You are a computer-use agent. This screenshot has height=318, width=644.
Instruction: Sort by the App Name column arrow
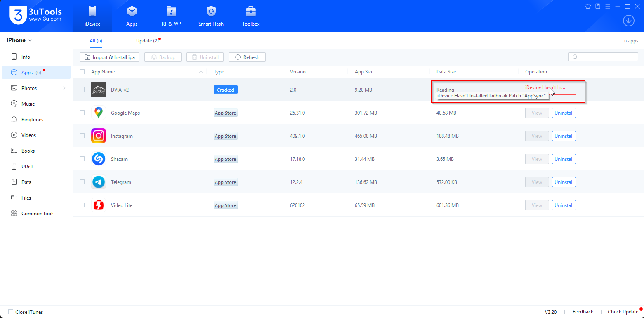click(x=201, y=72)
